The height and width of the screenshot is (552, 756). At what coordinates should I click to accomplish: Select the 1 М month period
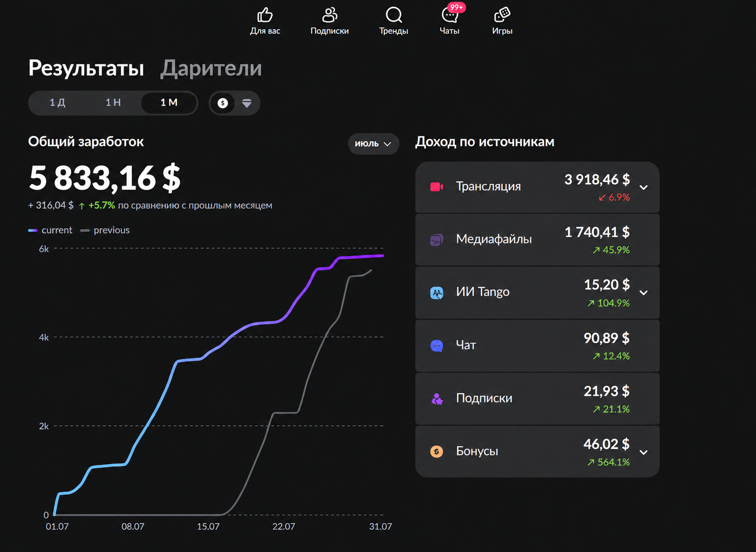tap(169, 103)
